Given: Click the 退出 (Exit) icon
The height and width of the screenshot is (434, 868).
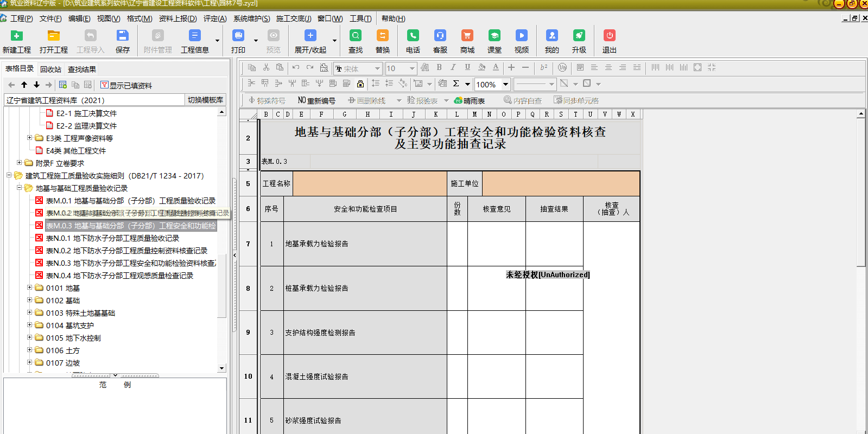Looking at the screenshot, I should (x=610, y=41).
